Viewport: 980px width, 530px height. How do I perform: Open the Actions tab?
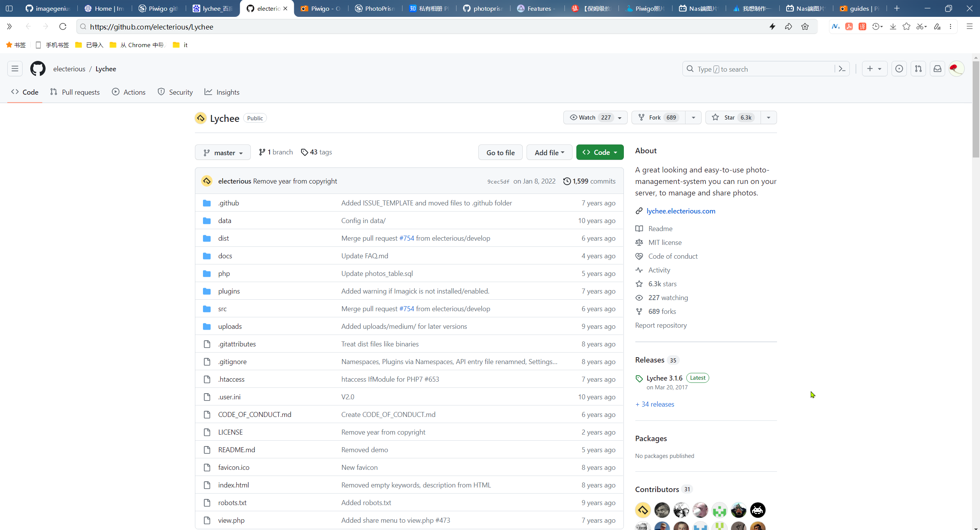(x=129, y=92)
